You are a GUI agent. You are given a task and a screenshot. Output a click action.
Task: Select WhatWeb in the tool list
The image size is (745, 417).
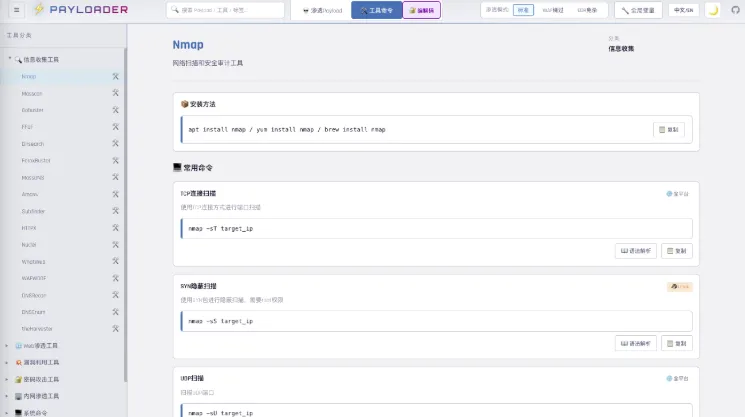(62, 262)
